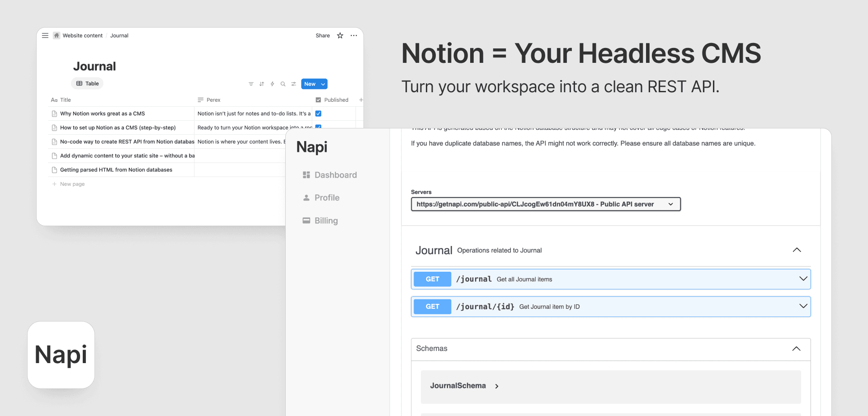Click the Napi app logo tile

[61, 355]
